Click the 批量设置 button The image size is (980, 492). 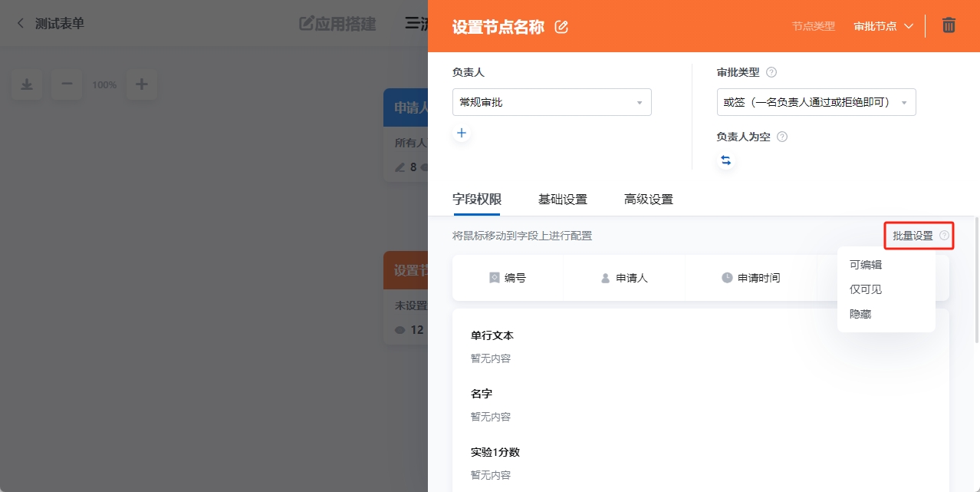(913, 236)
